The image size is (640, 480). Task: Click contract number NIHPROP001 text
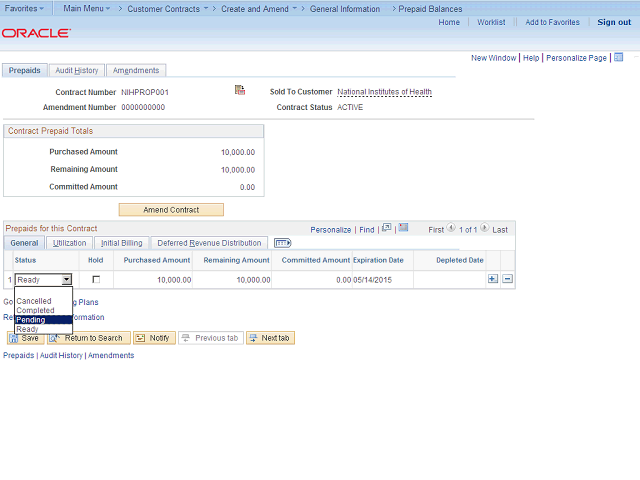145,92
